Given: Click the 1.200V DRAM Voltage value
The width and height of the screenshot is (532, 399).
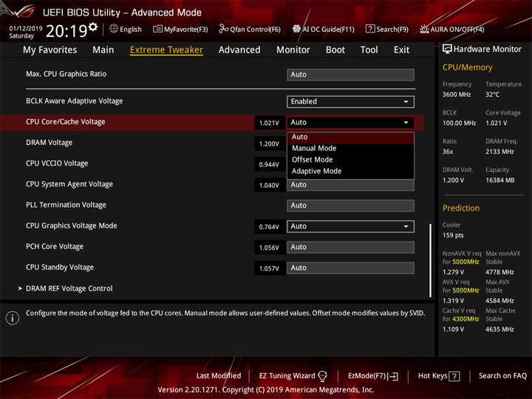Looking at the screenshot, I should tap(270, 144).
